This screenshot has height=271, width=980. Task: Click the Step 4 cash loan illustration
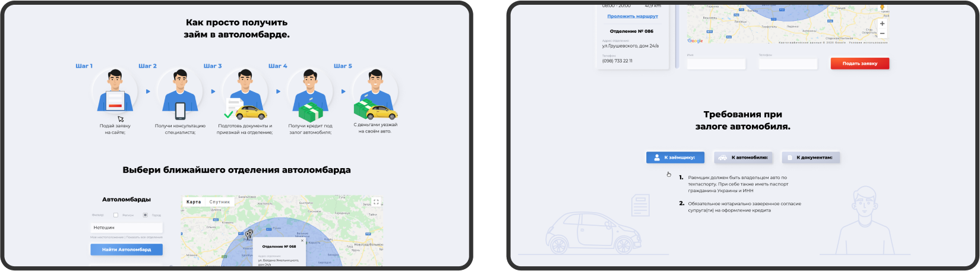309,94
